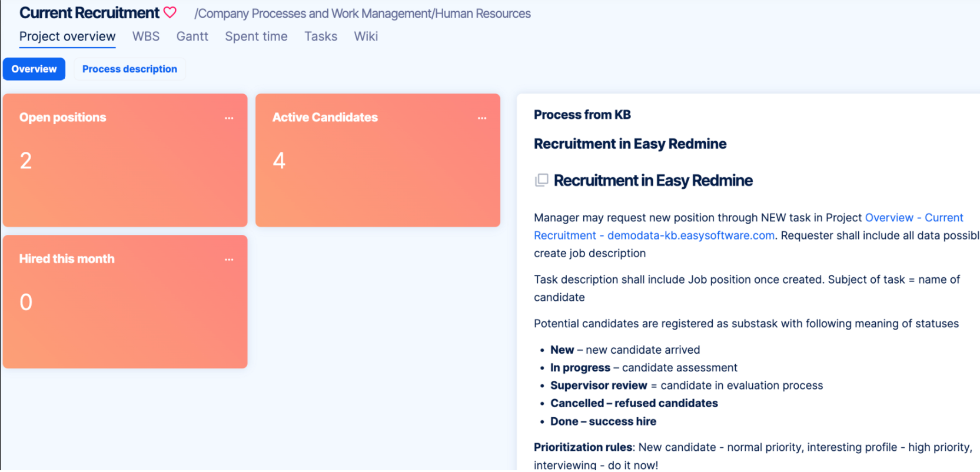The image size is (980, 472).
Task: Switch to the WBS tab
Action: coord(146,36)
